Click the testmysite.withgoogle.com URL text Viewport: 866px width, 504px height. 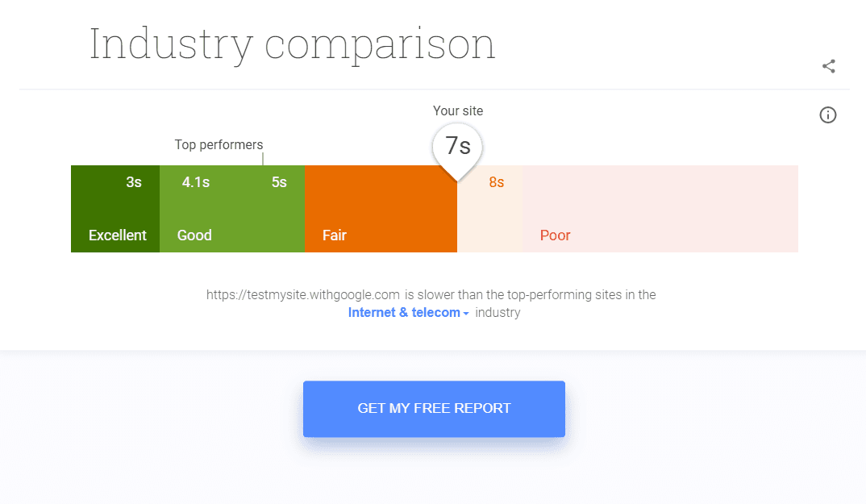pos(302,294)
